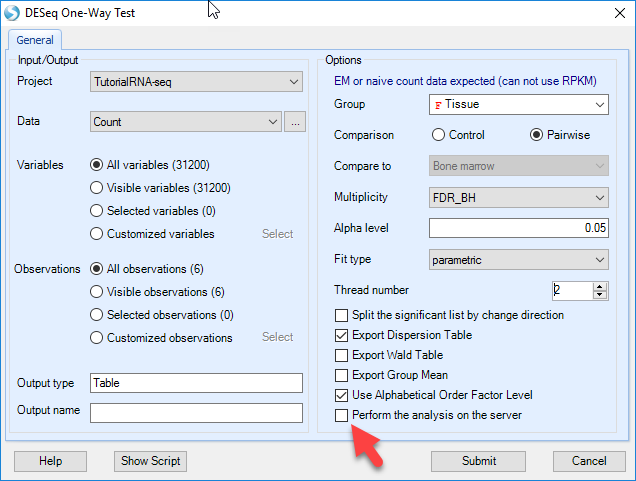The image size is (636, 481).
Task: Click the ellipsis browse button beside Data
Action: [295, 122]
